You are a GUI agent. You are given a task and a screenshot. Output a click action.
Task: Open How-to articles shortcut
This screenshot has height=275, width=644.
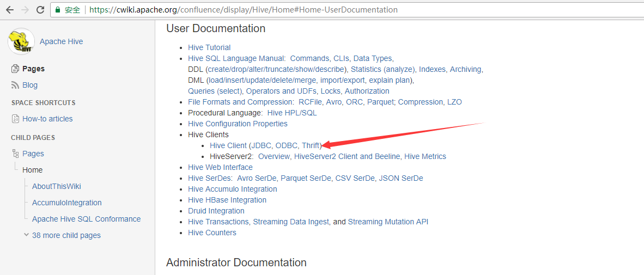click(x=47, y=119)
